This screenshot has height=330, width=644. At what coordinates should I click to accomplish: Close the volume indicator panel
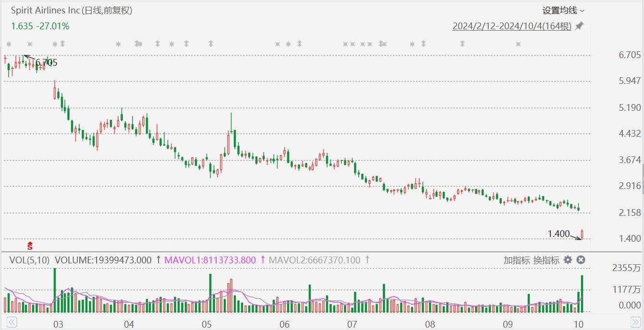pyautogui.click(x=581, y=259)
